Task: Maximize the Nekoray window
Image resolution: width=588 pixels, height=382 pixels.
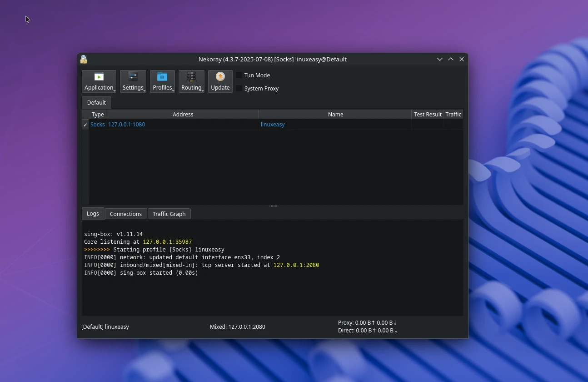Action: (450, 59)
